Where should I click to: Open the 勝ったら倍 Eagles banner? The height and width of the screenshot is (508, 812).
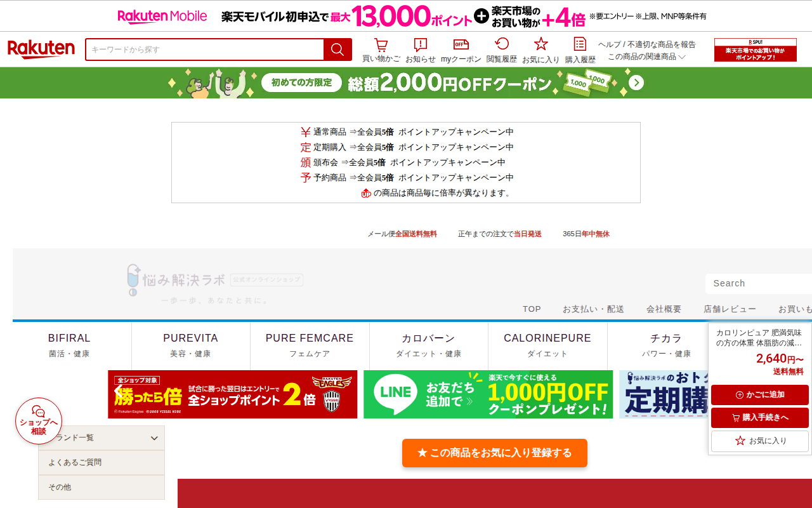[x=233, y=394]
